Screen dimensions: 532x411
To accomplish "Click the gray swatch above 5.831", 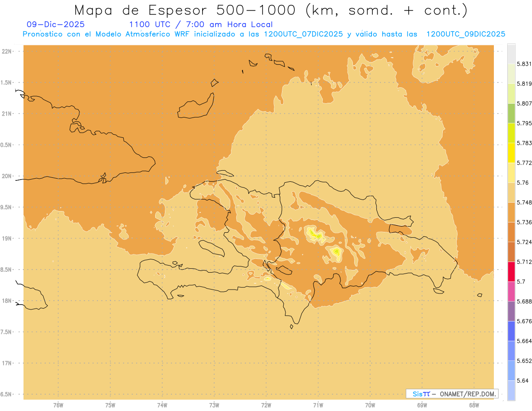I will pyautogui.click(x=511, y=54).
